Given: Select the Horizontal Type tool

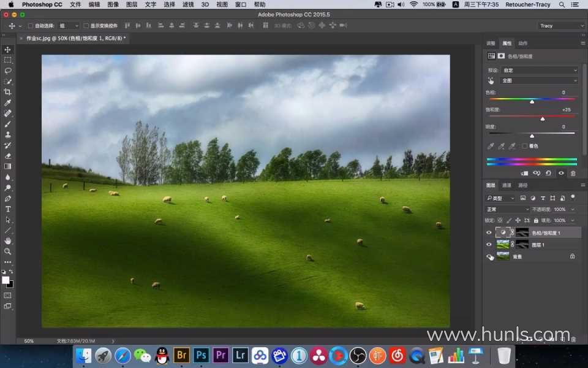Looking at the screenshot, I should (7, 209).
